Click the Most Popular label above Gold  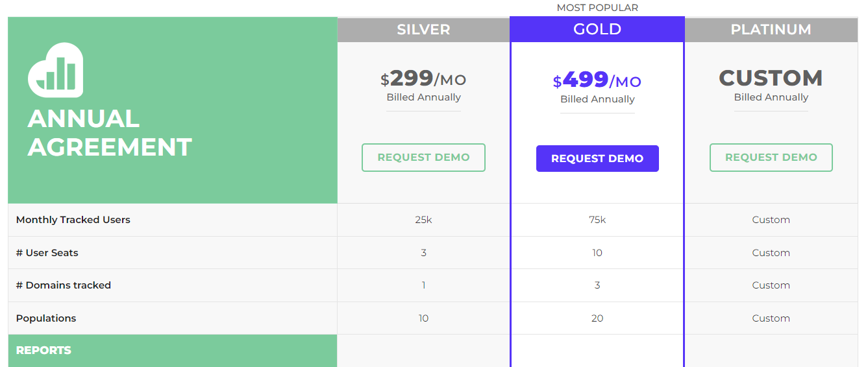597,8
